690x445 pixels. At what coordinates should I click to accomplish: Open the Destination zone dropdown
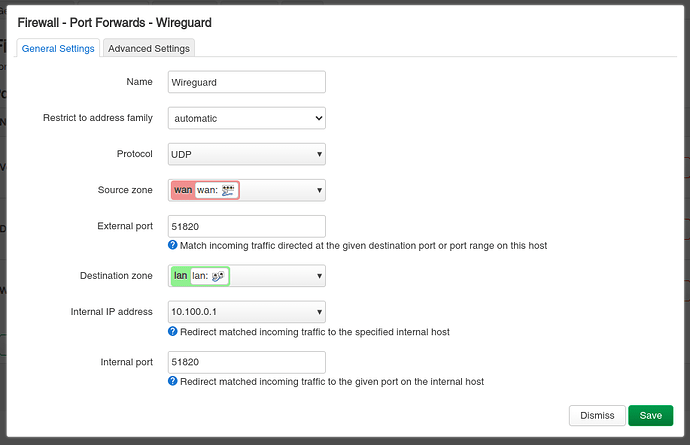pyautogui.click(x=246, y=276)
